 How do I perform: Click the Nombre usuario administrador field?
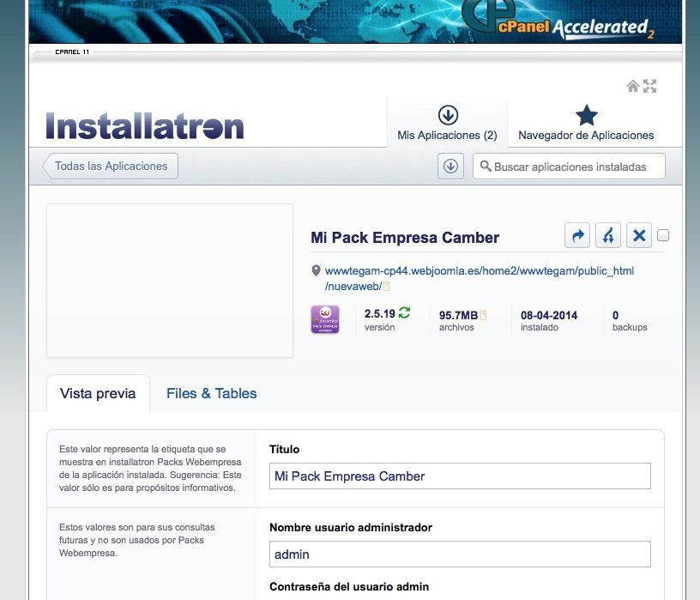[x=460, y=554]
